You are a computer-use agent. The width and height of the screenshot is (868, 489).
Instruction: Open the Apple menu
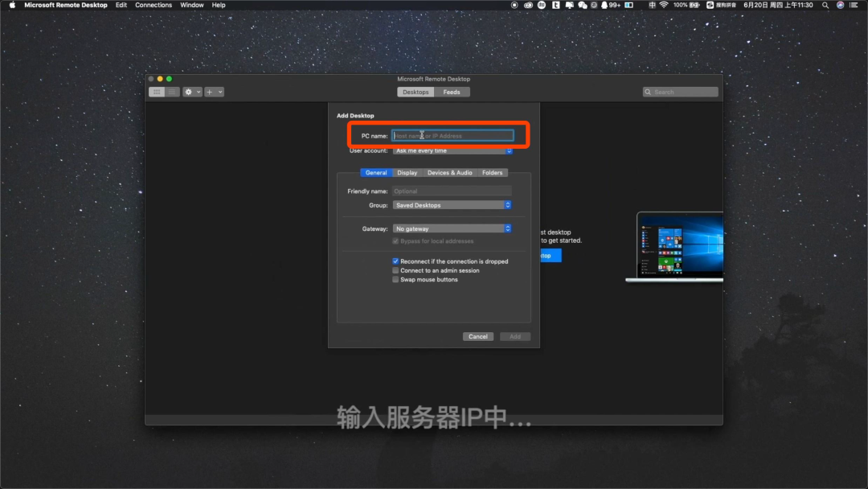[x=12, y=5]
